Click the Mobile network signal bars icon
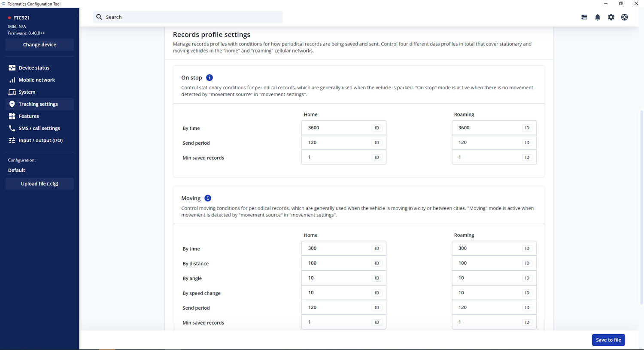This screenshot has width=644, height=350. point(12,80)
